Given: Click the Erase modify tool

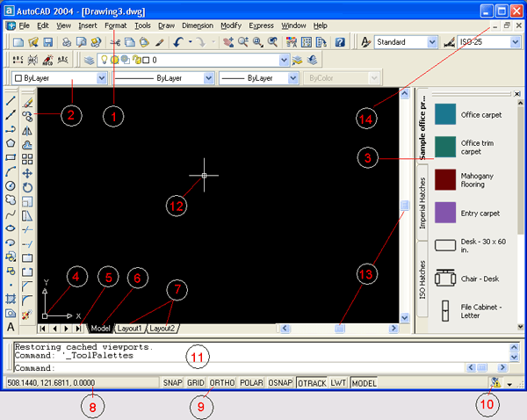Looking at the screenshot, I should (27, 102).
